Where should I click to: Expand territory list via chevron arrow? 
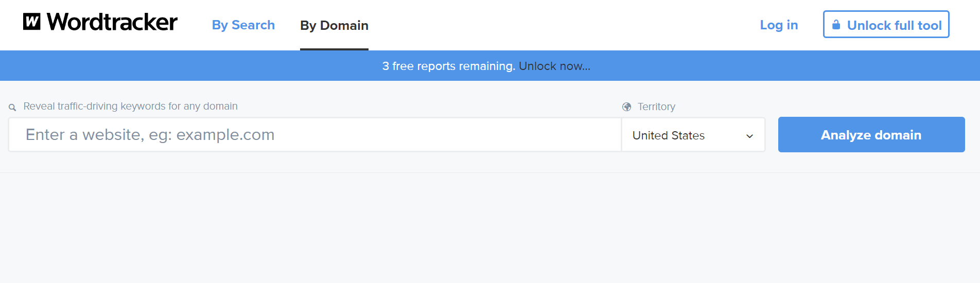pos(749,136)
